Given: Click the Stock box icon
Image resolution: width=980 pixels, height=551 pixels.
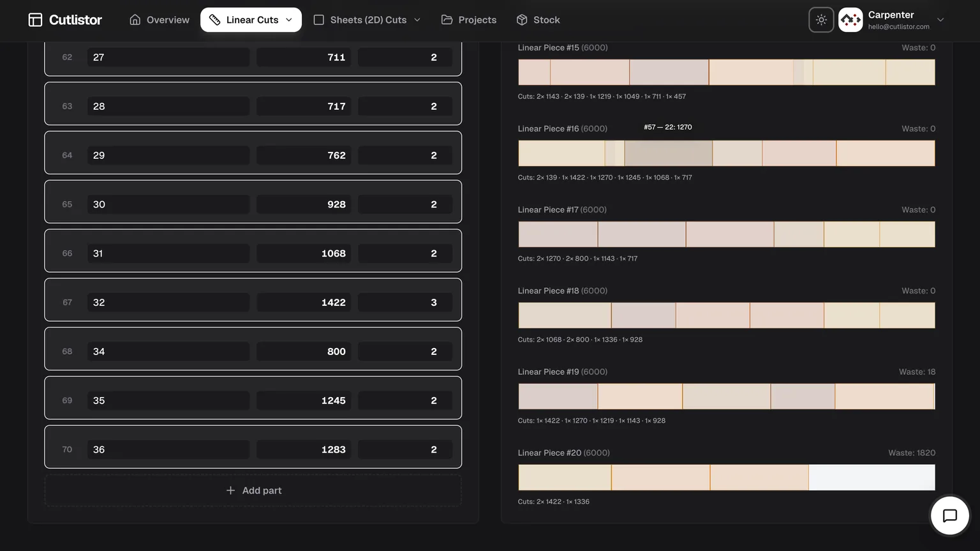Looking at the screenshot, I should (x=522, y=20).
